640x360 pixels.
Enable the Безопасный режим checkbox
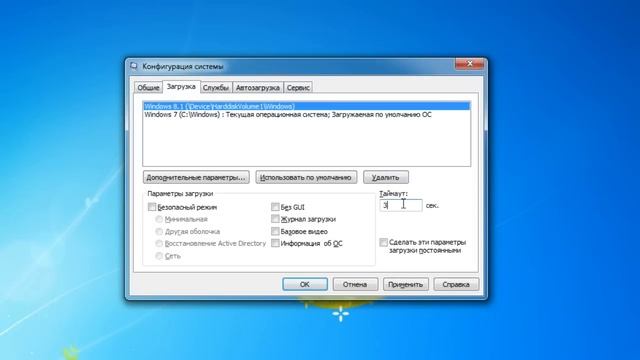point(152,207)
